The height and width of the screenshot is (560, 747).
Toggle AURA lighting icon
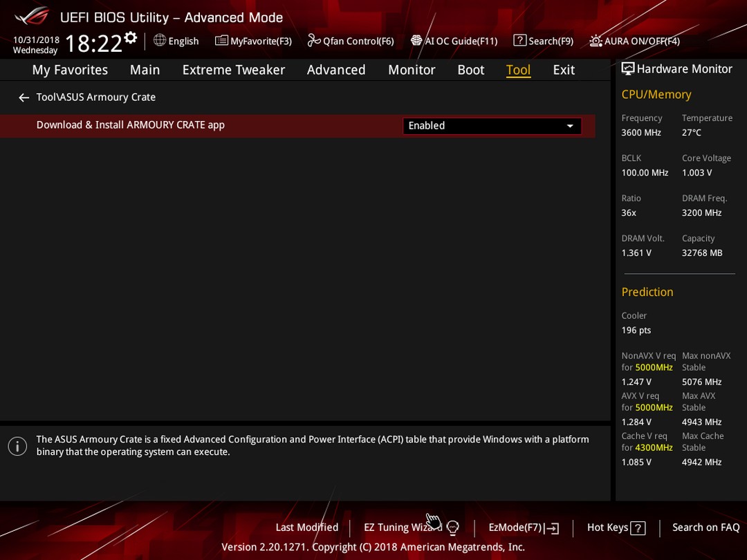(596, 41)
